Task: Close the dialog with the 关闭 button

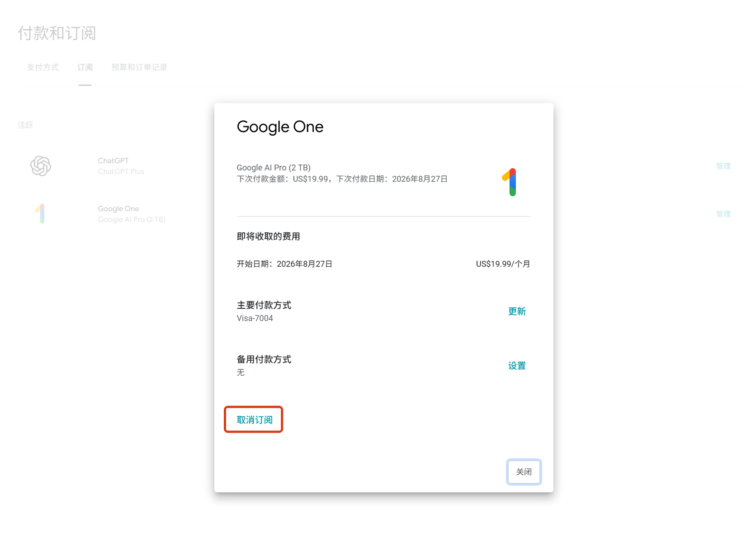Action: click(524, 472)
